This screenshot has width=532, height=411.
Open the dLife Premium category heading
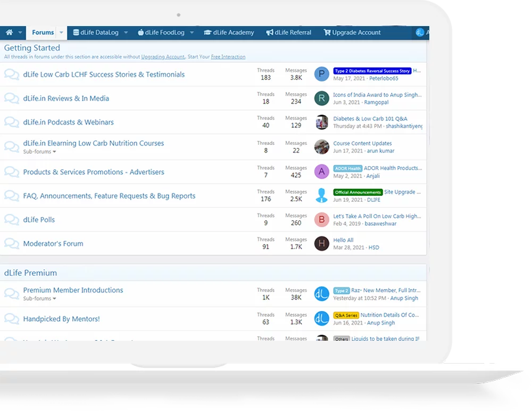click(x=30, y=273)
